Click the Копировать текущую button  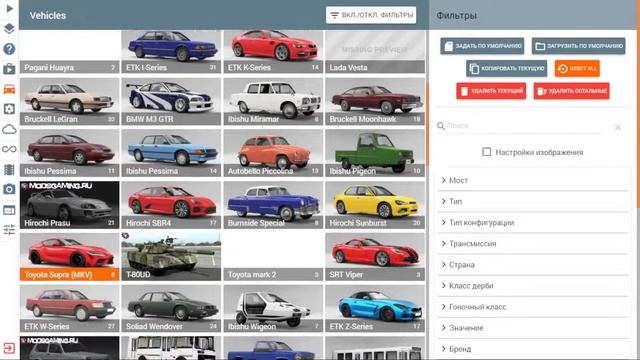pyautogui.click(x=507, y=68)
